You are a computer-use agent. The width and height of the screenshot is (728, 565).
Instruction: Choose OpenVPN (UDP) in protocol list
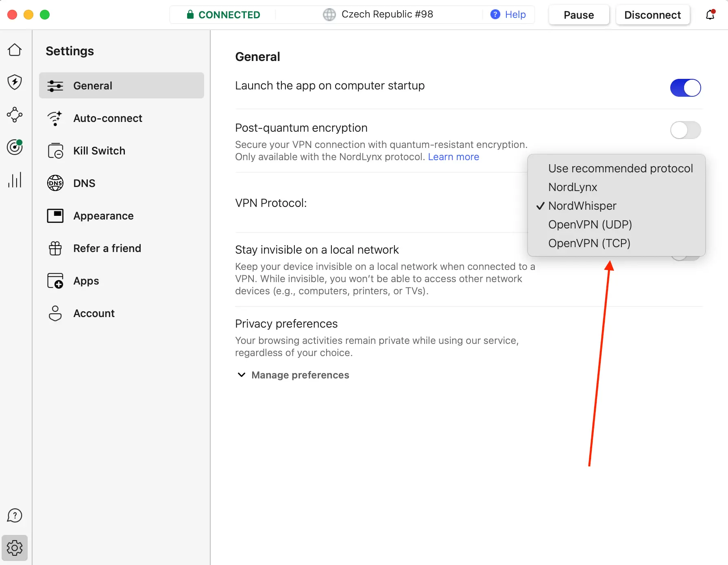coord(590,224)
